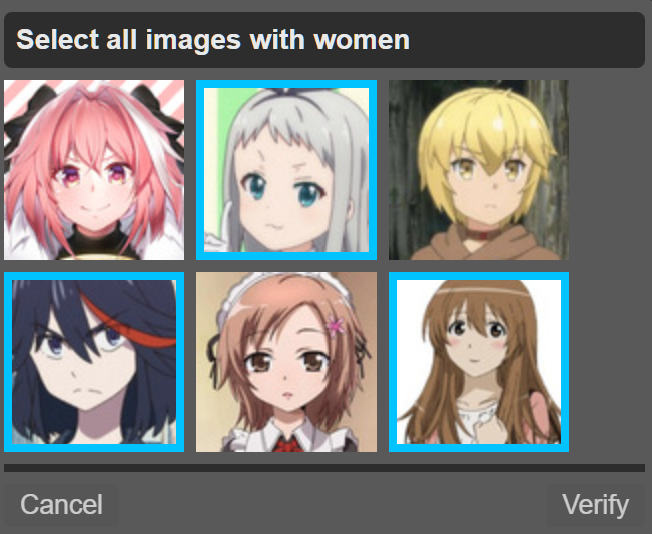The width and height of the screenshot is (652, 534).
Task: Deselect the silver-haired character tile
Action: 286,170
